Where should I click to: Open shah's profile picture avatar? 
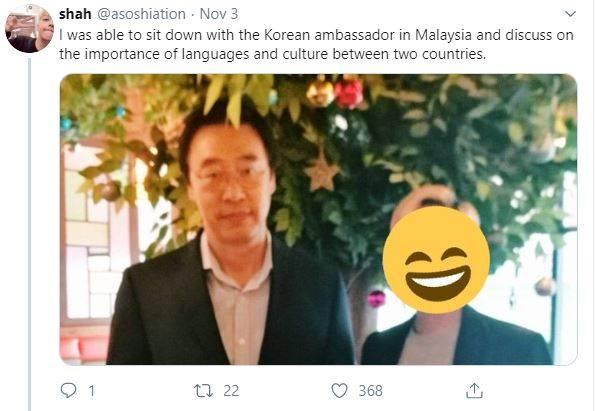click(29, 30)
